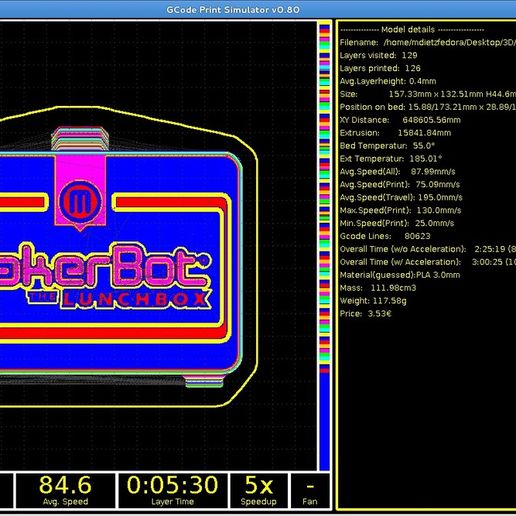Click 'Ext Temperatur: 185.01°' line

pos(391,159)
